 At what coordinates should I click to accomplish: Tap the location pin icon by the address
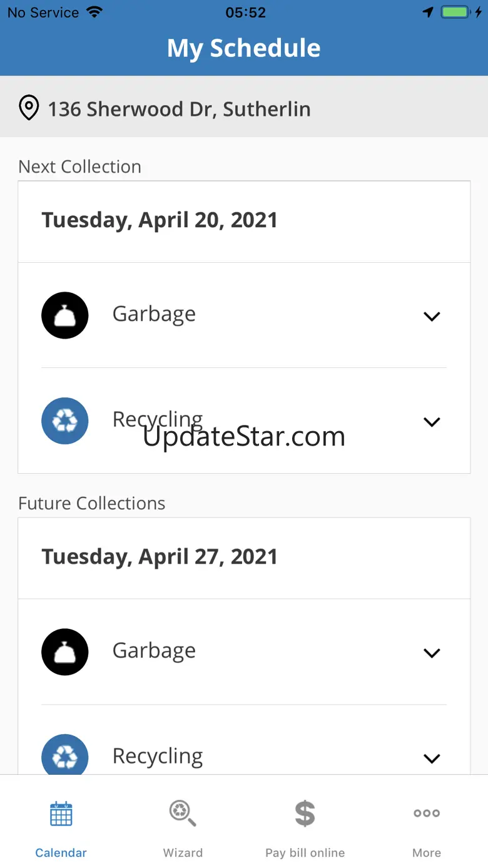pos(29,108)
